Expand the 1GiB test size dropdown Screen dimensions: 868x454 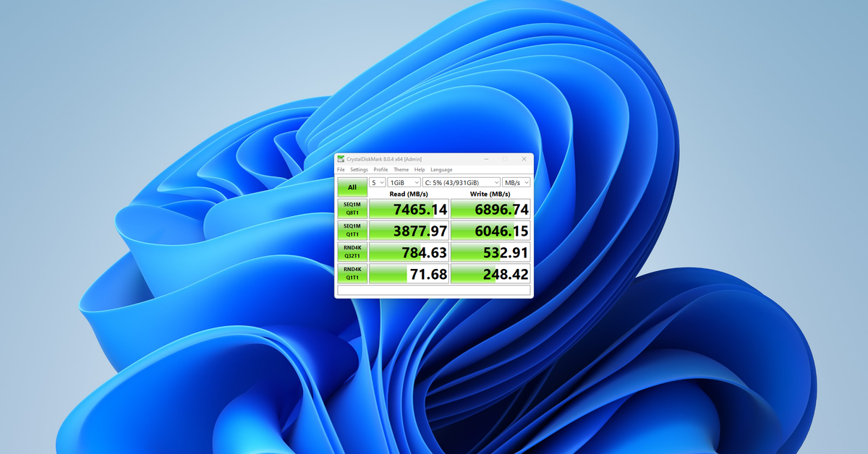point(404,183)
